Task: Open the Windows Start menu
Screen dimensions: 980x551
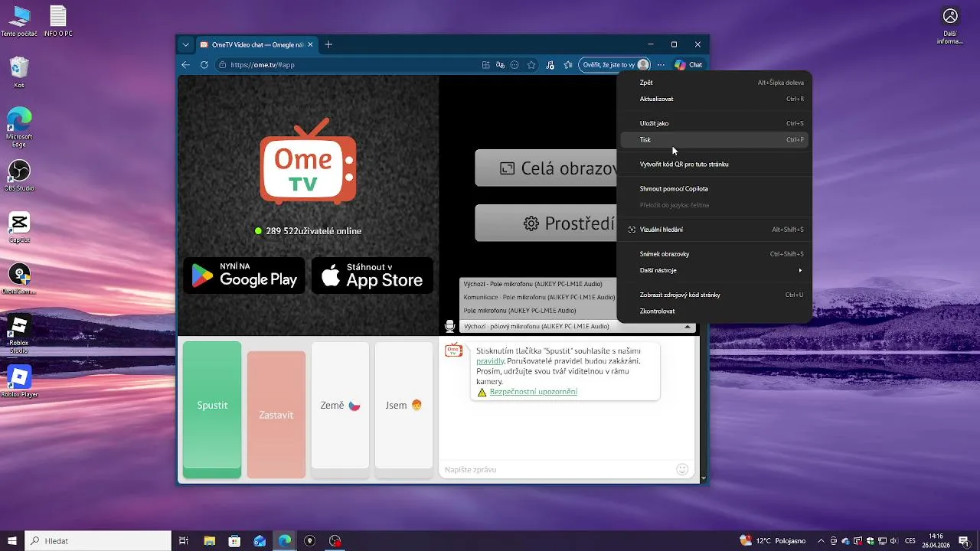Action: click(12, 541)
